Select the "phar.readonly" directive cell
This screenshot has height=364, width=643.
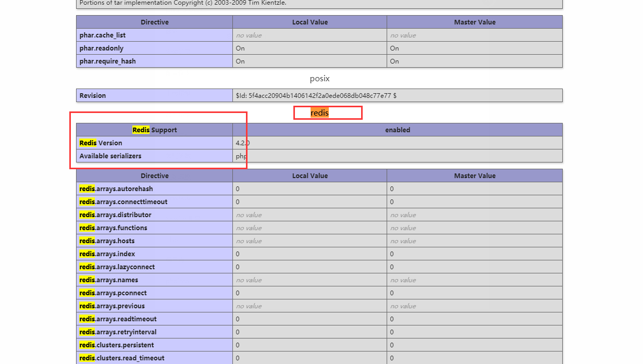click(154, 48)
